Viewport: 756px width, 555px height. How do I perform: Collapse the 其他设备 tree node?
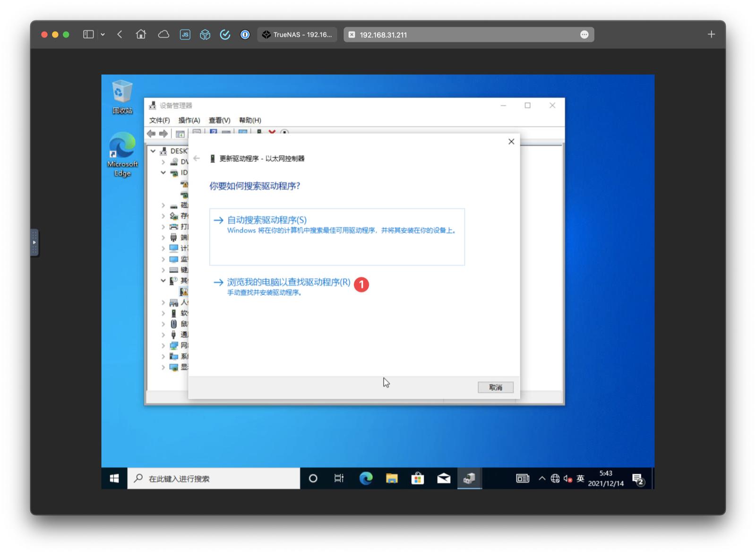point(163,280)
